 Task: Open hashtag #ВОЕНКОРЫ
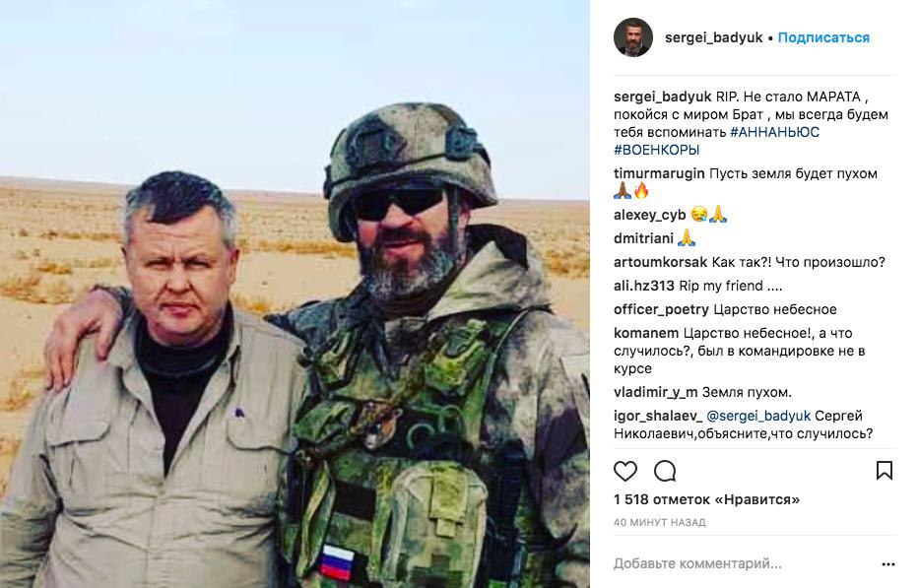pos(656,150)
